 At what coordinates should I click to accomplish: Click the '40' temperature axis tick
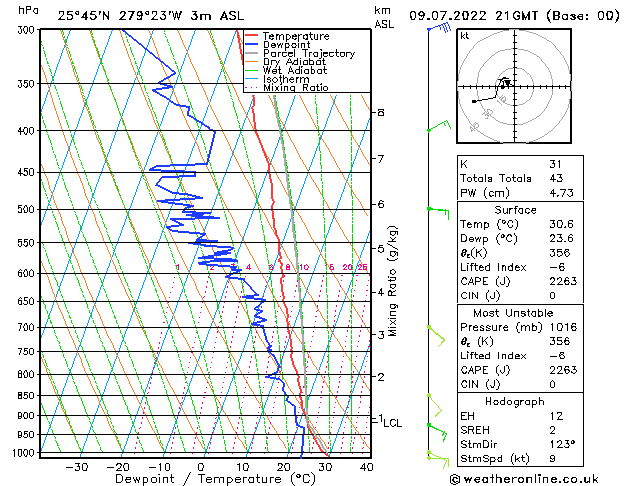tap(367, 467)
